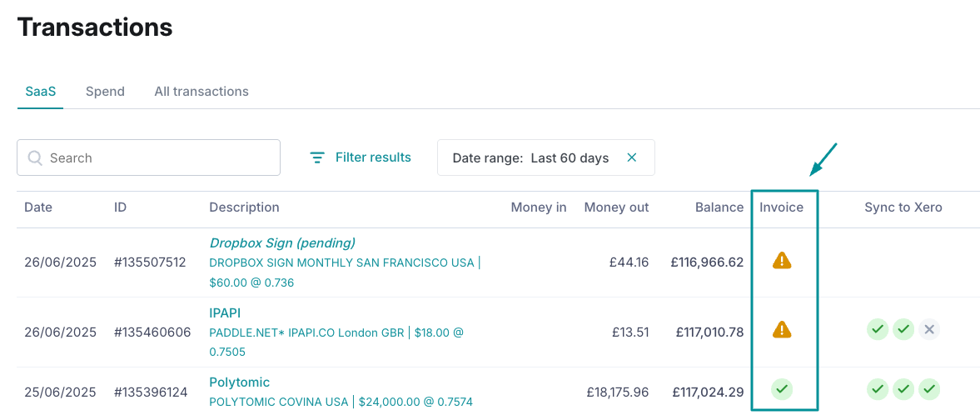Click the filter lines icon
Viewport: 980px width, 415px height.
[316, 157]
